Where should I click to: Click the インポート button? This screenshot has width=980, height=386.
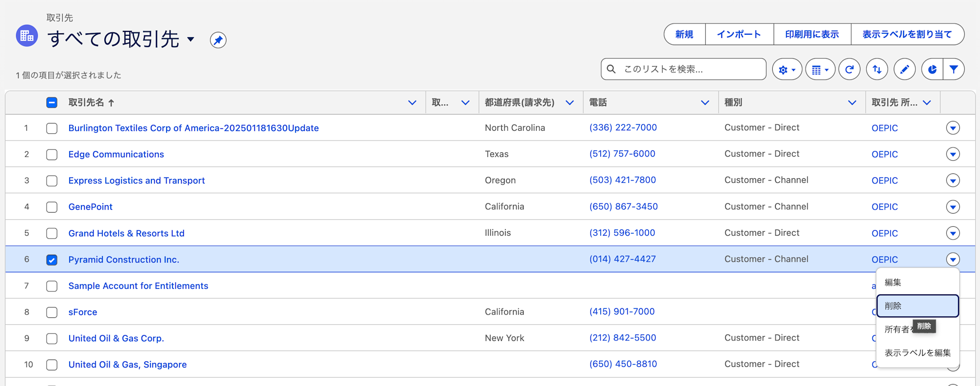739,34
